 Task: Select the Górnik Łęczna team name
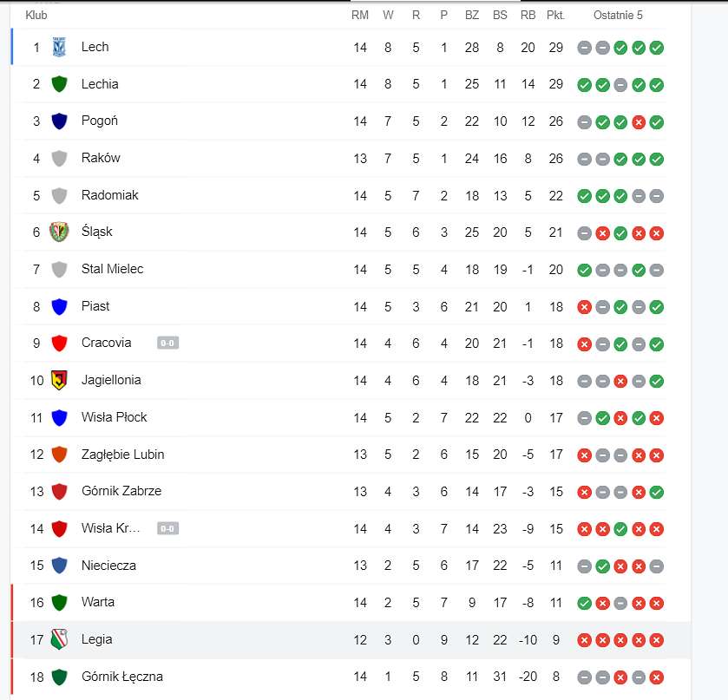click(122, 677)
